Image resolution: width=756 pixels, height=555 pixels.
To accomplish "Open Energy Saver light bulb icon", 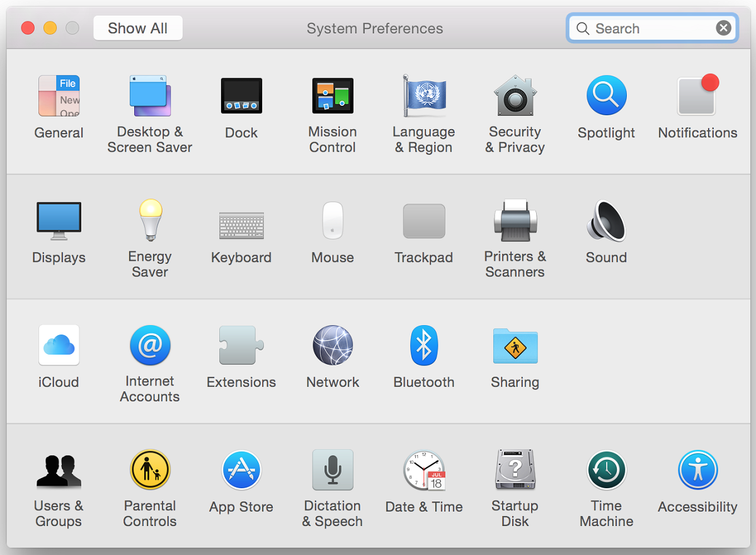I will click(150, 220).
